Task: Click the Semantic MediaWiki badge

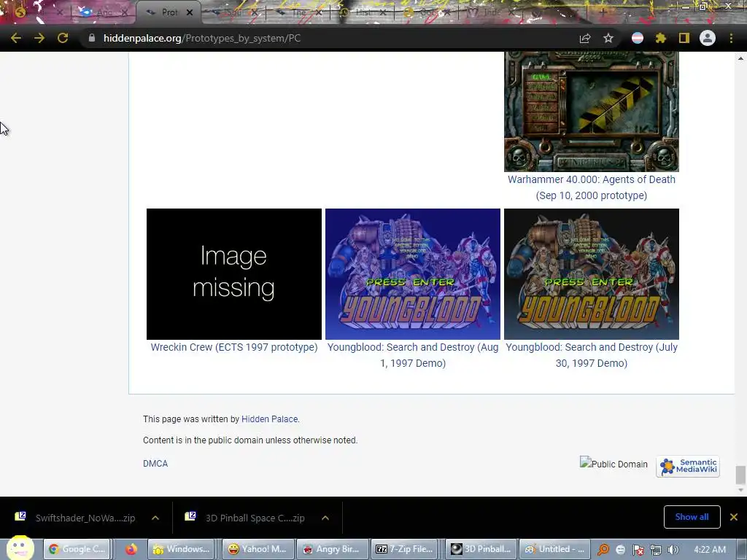Action: point(687,466)
